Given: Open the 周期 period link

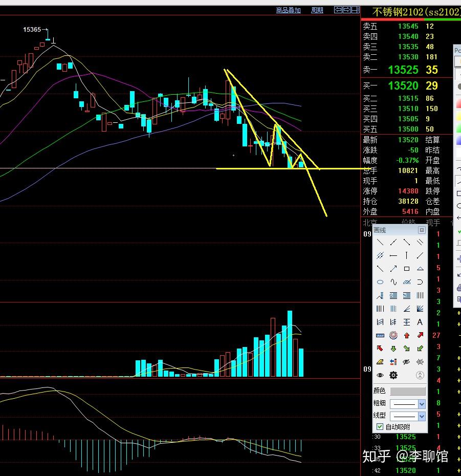Looking at the screenshot, I should pos(317,10).
